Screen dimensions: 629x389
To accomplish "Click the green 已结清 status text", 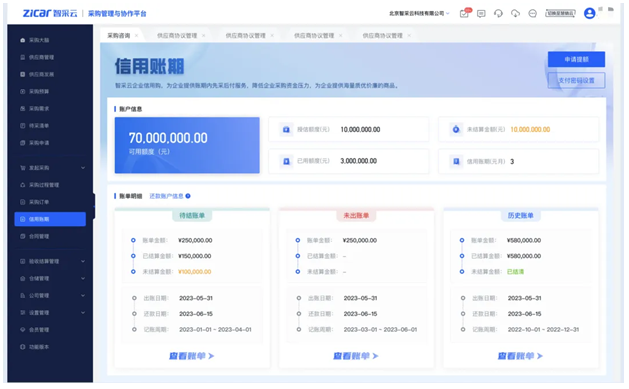I will 515,271.
